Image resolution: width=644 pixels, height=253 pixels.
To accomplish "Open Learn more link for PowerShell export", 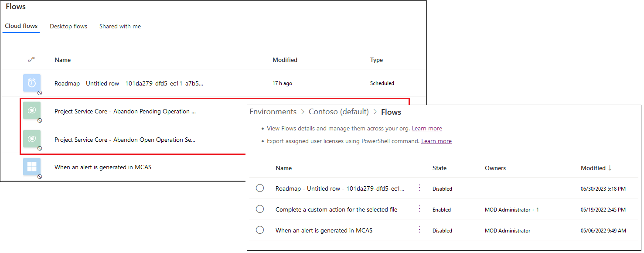I will (x=436, y=141).
